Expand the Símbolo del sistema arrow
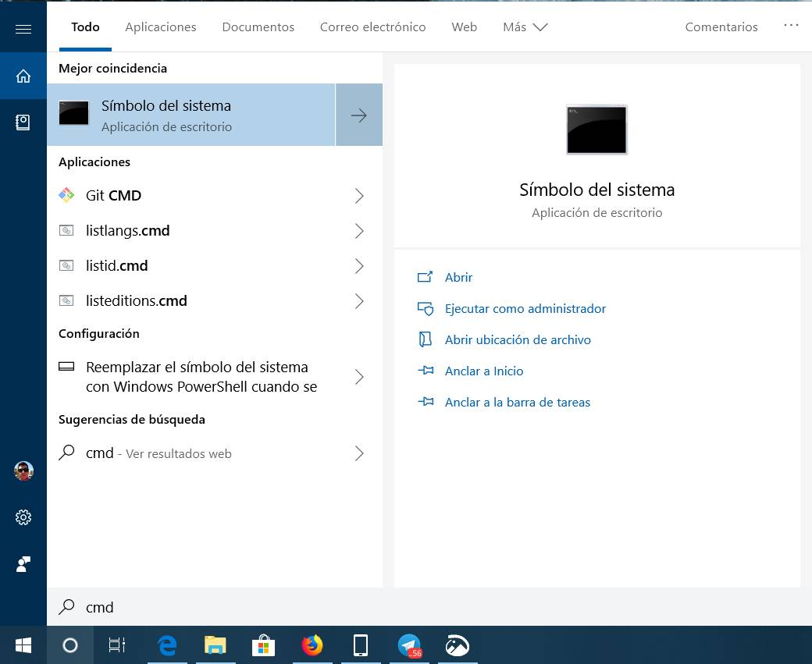This screenshot has height=664, width=812. pos(359,115)
